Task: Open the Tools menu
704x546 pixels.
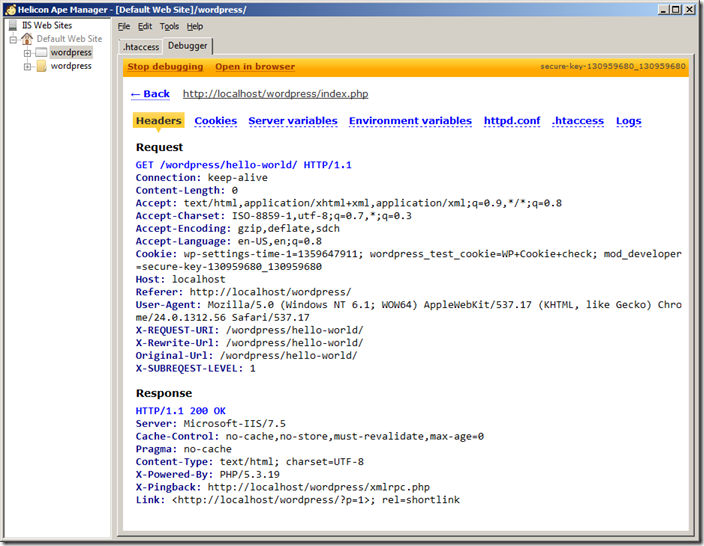Action: 169,26
